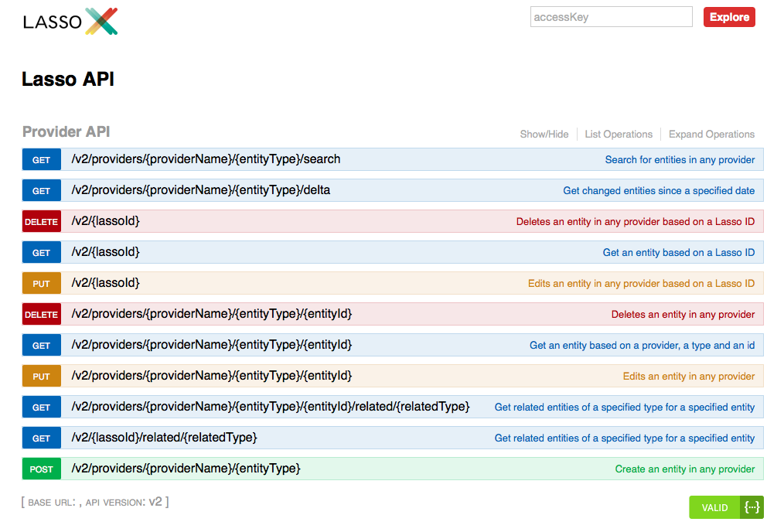Click the curly braces icon beside VALID
This screenshot has width=784, height=532.
point(752,507)
